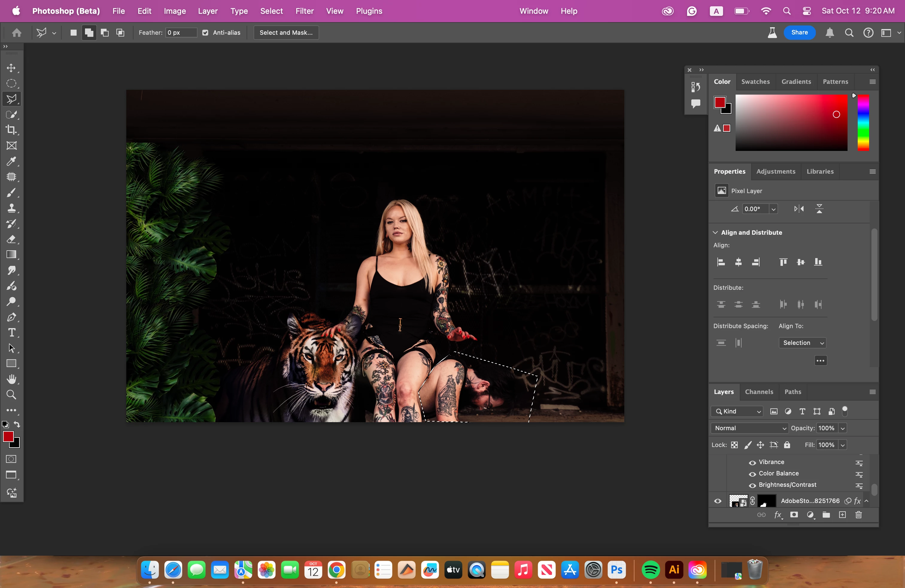The height and width of the screenshot is (588, 905).
Task: Select the Clone Stamp tool
Action: point(11,208)
